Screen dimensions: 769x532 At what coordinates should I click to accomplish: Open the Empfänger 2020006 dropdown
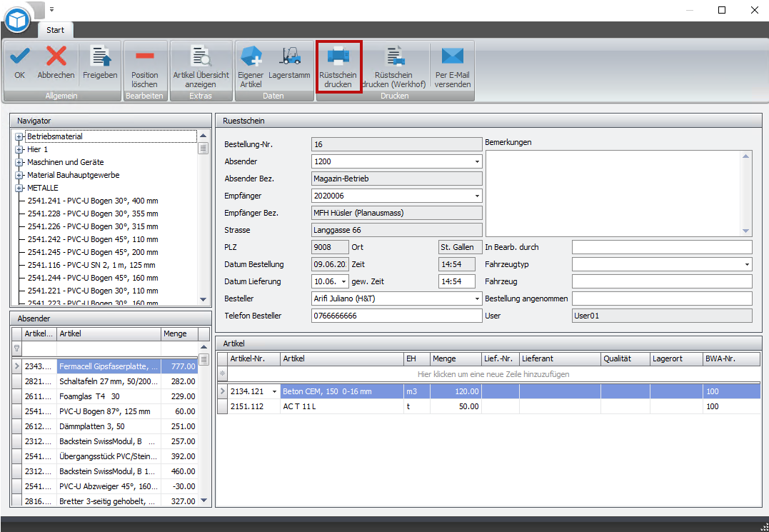[x=477, y=196]
